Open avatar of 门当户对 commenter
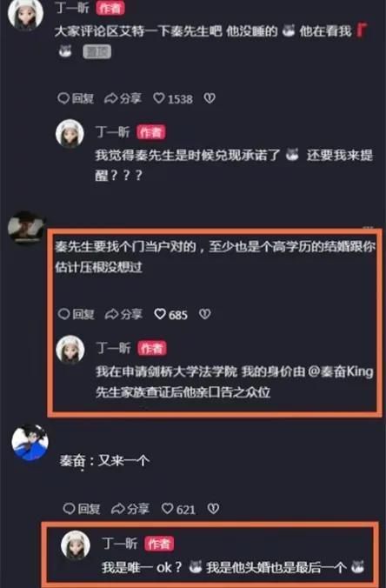 25,228
